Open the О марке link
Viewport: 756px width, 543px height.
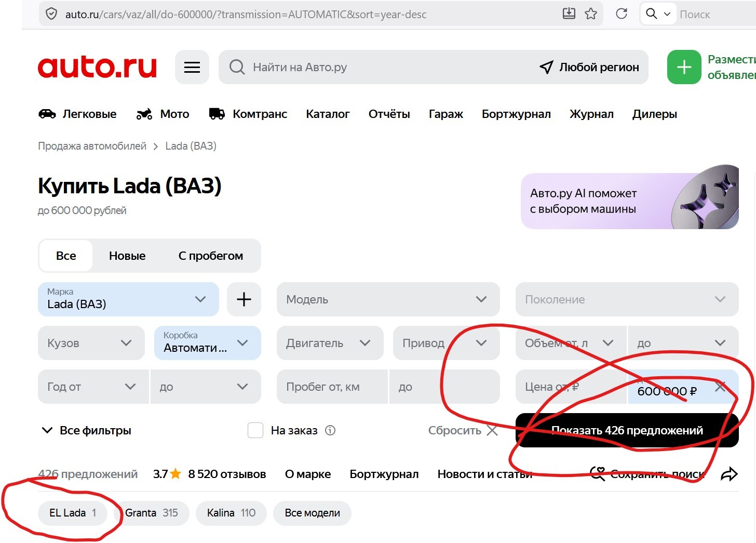point(308,474)
